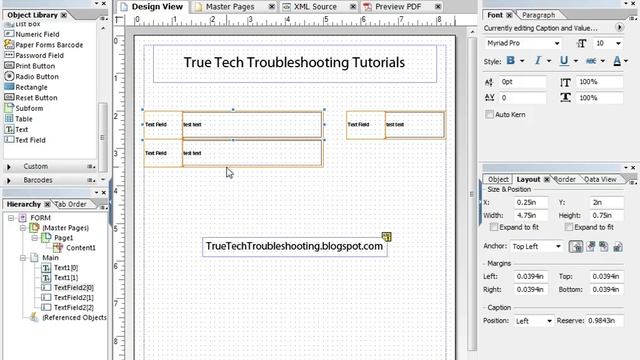
Task: Select the Table object icon
Action: 9,119
